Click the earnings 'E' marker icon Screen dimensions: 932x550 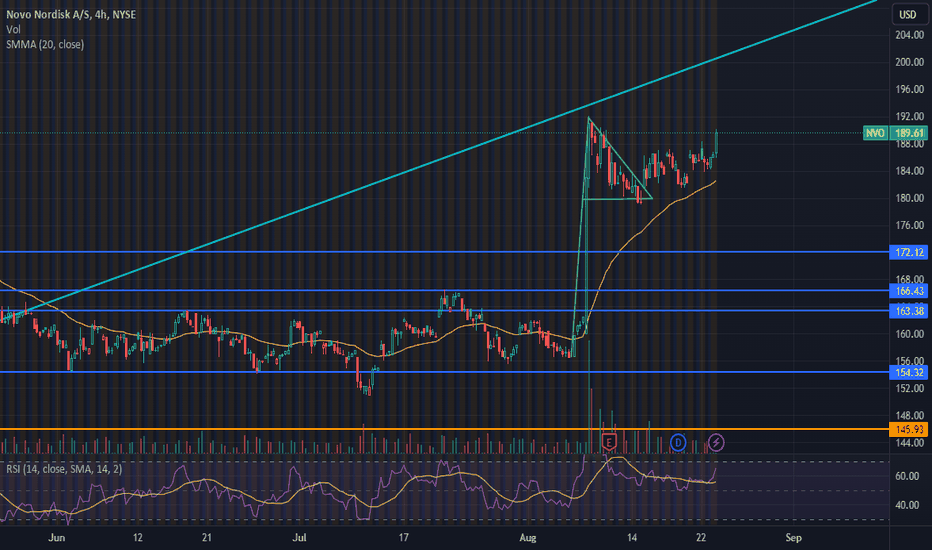(609, 442)
